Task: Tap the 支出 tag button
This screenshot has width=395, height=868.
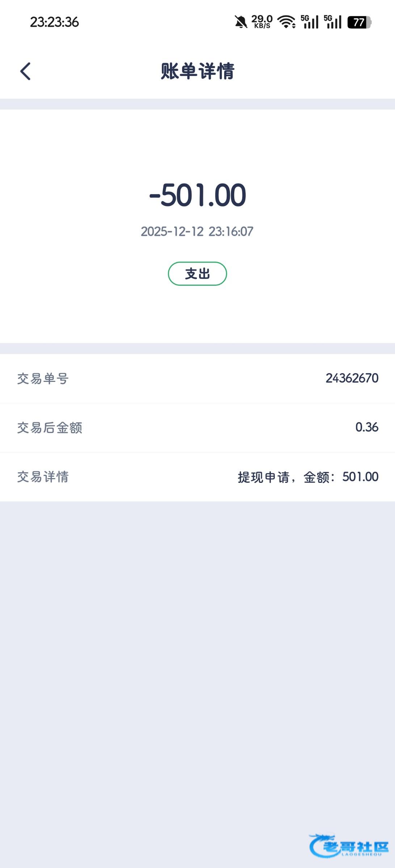Action: (197, 274)
